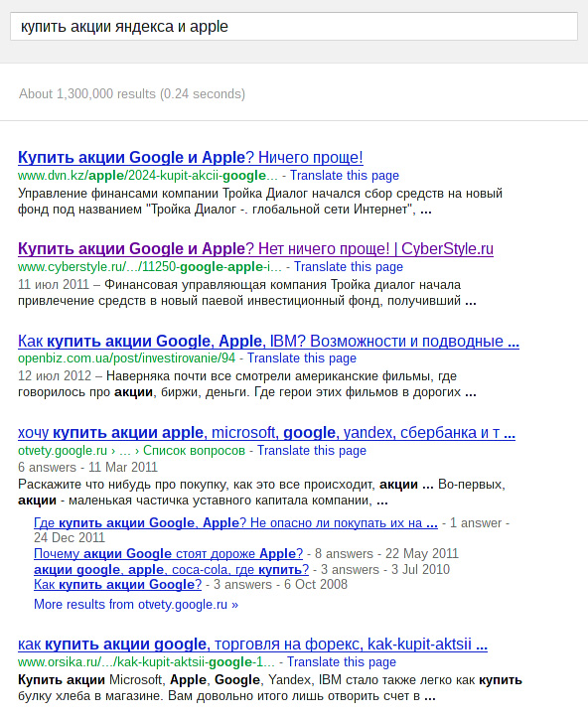Image resolution: width=588 pixels, height=716 pixels.
Task: Translate the openbiz.com.ua result page
Action: [x=302, y=358]
